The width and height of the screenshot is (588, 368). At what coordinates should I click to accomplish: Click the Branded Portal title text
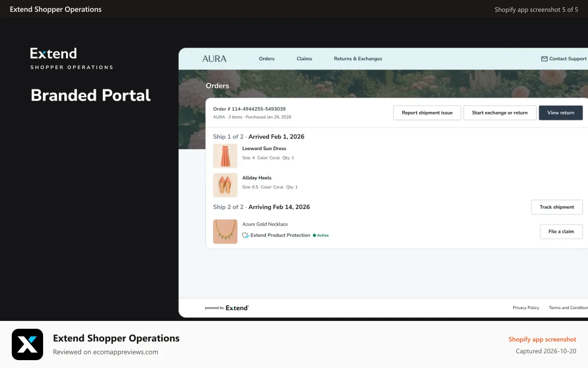click(x=91, y=95)
